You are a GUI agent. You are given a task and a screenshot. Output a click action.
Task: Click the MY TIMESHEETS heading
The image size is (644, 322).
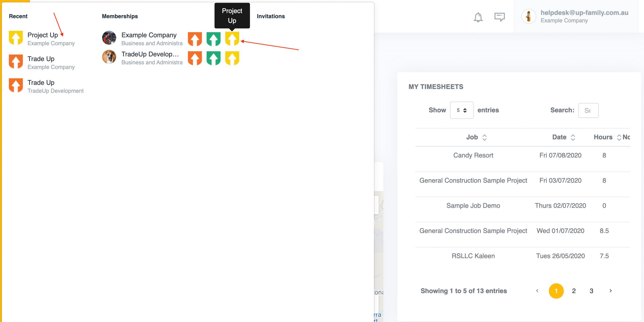click(436, 87)
